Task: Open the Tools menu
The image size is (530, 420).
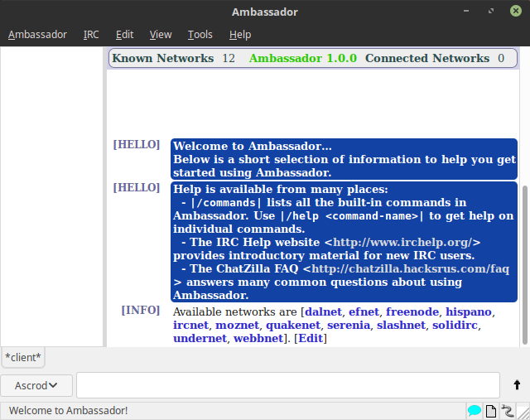Action: click(x=200, y=35)
